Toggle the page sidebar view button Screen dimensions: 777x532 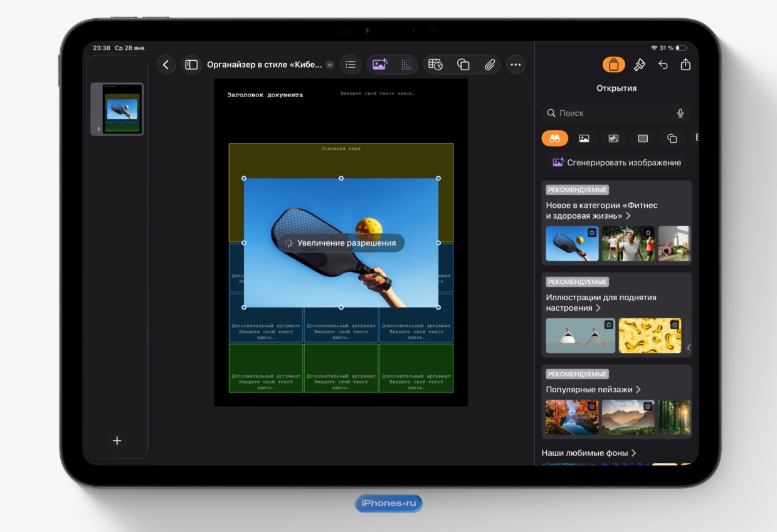(191, 65)
